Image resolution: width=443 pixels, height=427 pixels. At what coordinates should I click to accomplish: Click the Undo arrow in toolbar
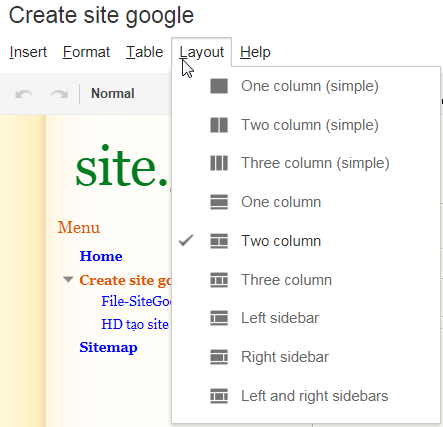click(x=24, y=94)
